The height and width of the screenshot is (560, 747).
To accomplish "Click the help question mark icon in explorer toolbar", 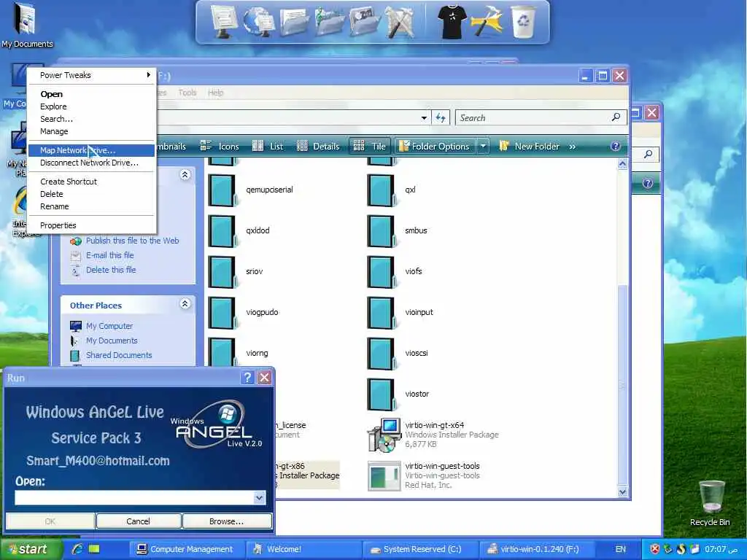I will [x=616, y=146].
